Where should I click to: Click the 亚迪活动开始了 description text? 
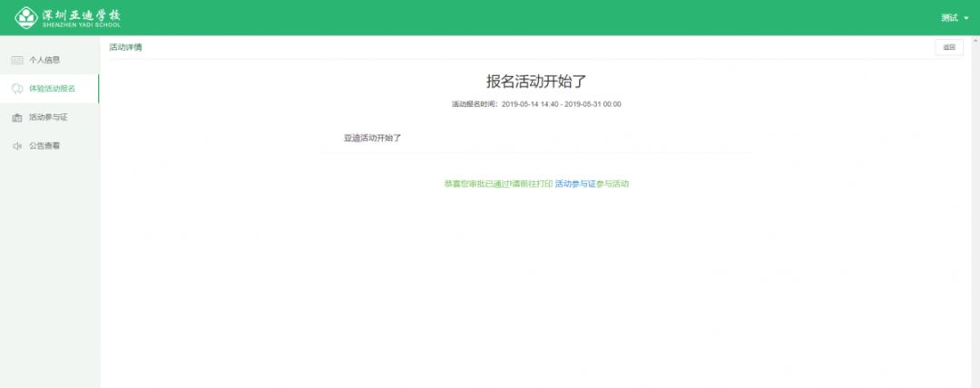tap(373, 138)
